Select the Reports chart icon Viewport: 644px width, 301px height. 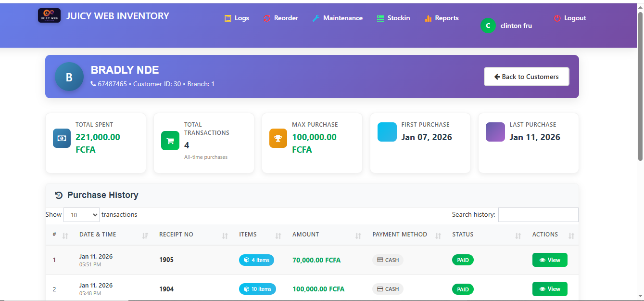tap(428, 18)
